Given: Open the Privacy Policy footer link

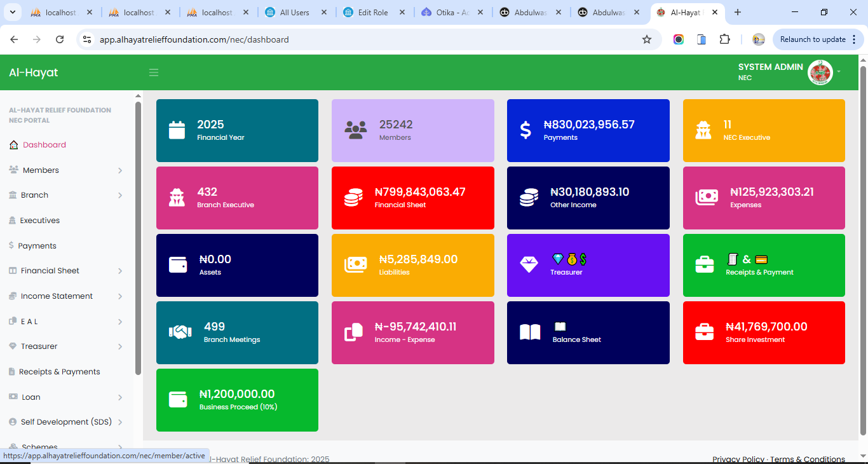Looking at the screenshot, I should click(738, 459).
